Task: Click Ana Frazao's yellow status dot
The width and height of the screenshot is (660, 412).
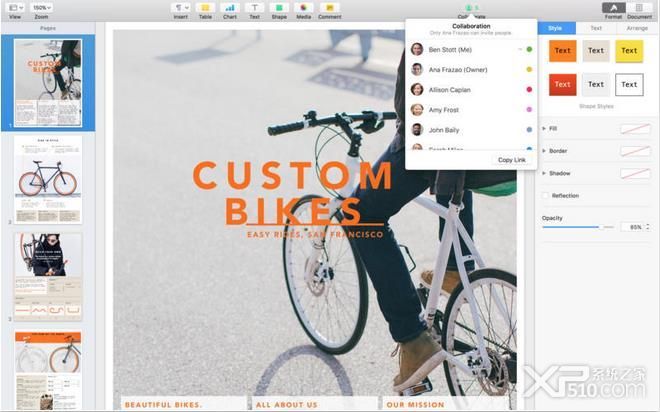Action: click(x=529, y=69)
